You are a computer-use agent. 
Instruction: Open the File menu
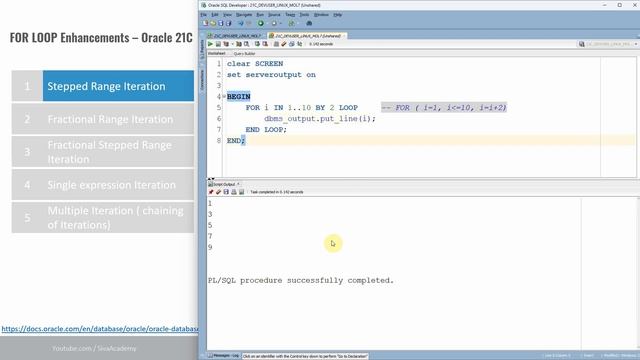pos(204,15)
